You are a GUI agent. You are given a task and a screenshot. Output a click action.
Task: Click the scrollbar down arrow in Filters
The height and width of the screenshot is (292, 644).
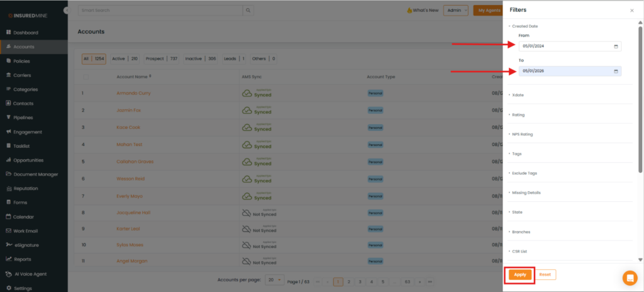click(640, 259)
